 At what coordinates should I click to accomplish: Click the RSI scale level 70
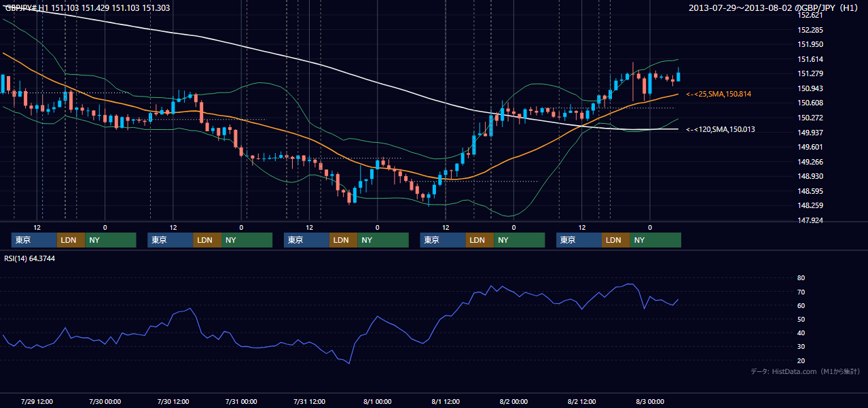pyautogui.click(x=801, y=292)
